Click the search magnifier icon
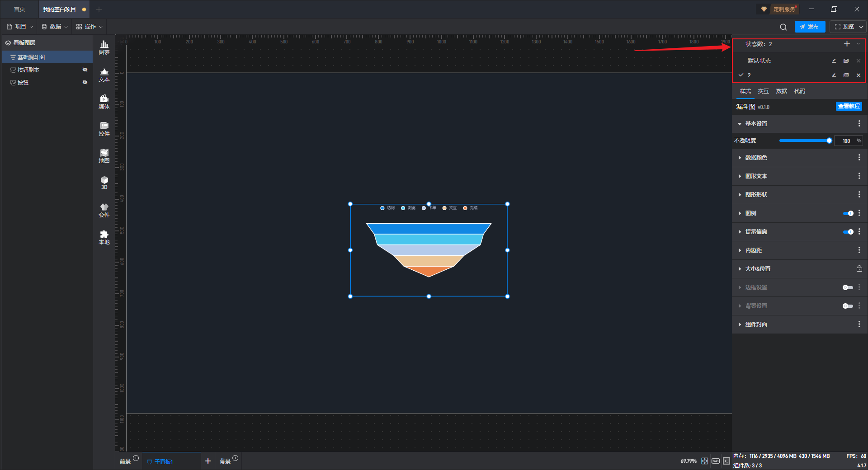 pos(783,27)
